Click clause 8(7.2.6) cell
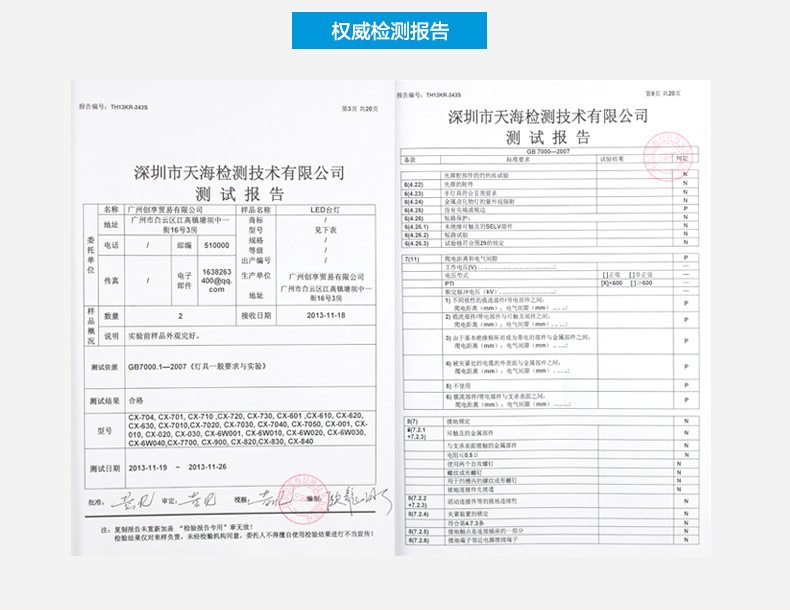This screenshot has width=790, height=610. pyautogui.click(x=418, y=540)
